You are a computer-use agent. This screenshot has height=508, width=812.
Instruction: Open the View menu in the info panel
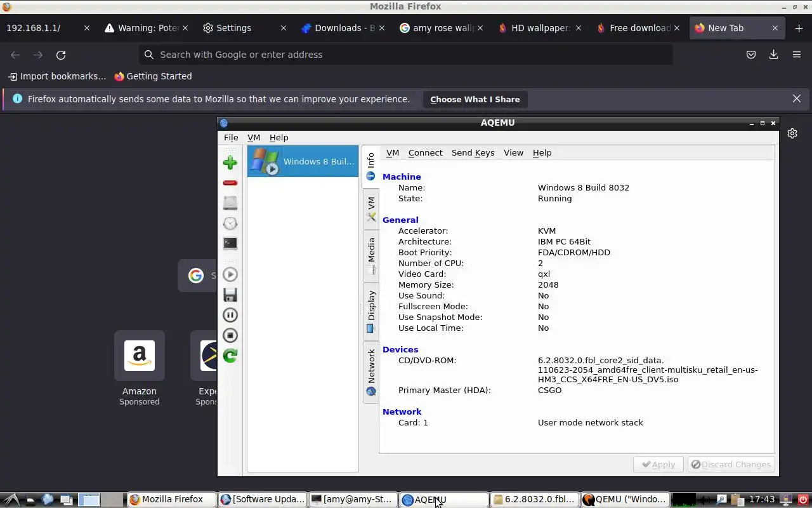coord(513,152)
